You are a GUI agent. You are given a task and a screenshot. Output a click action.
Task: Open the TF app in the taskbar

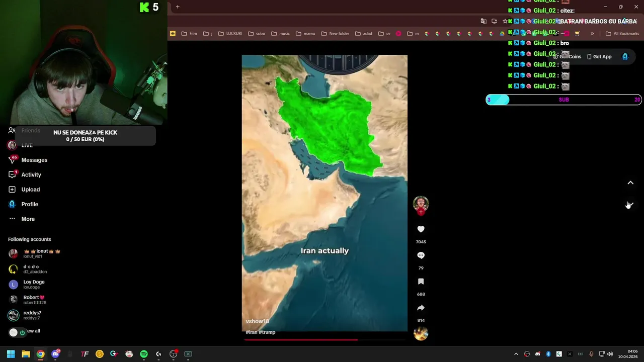(x=85, y=354)
